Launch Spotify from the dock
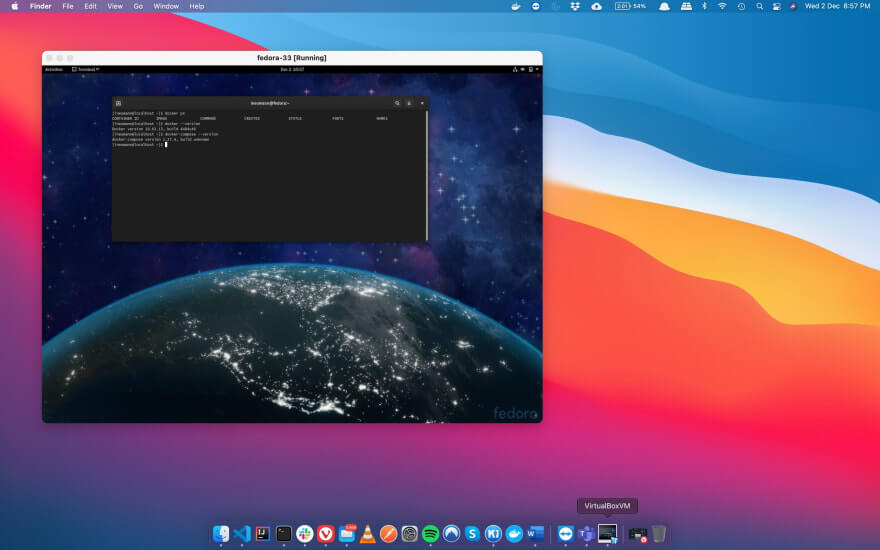Image resolution: width=880 pixels, height=550 pixels. pyautogui.click(x=431, y=534)
